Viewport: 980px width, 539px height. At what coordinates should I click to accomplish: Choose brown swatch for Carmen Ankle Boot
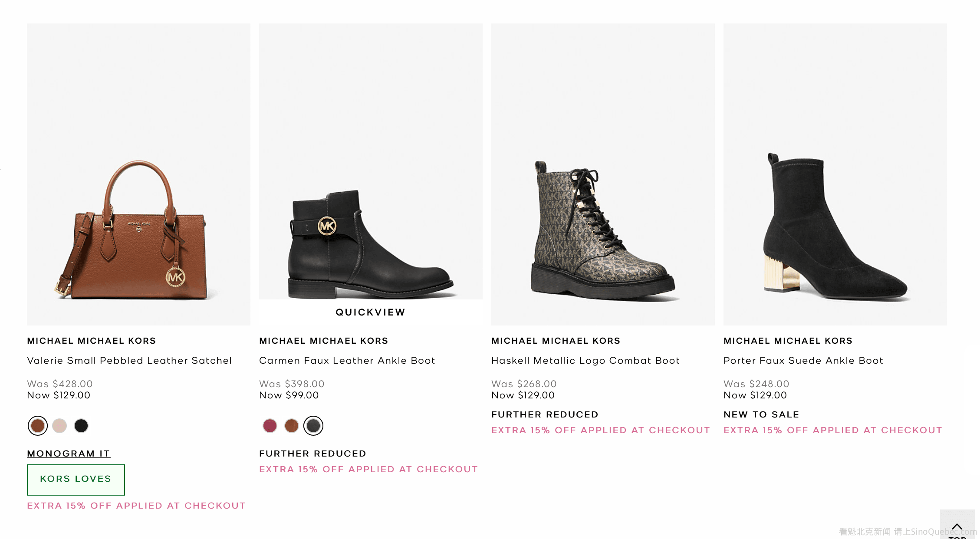tap(292, 426)
